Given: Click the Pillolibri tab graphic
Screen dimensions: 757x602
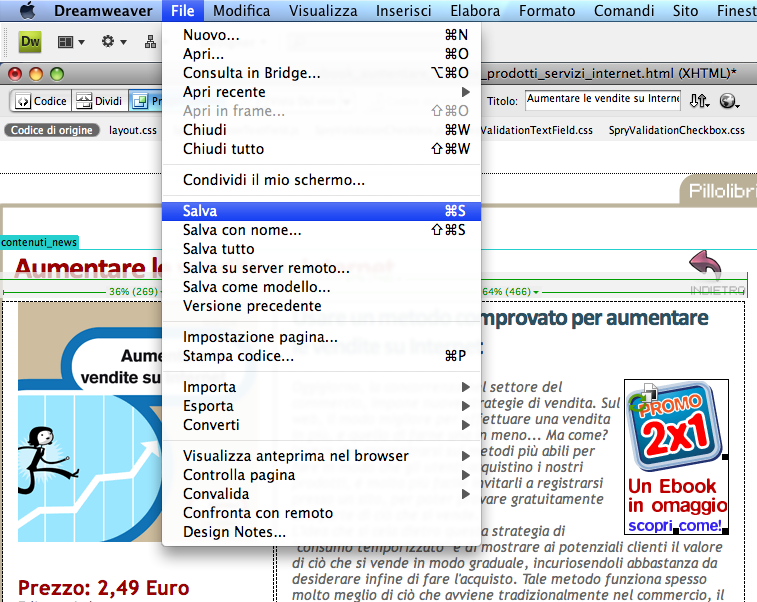Looking at the screenshot, I should [719, 191].
